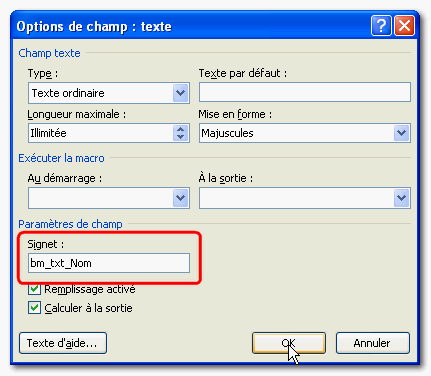Select the Majuscules combo box
Image resolution: width=431 pixels, height=376 pixels.
tap(305, 133)
